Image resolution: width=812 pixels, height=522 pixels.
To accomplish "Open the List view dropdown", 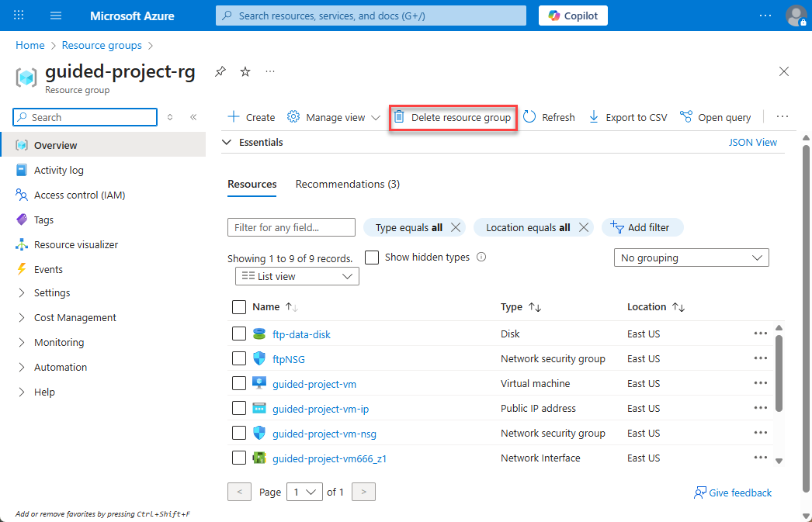I will click(297, 276).
